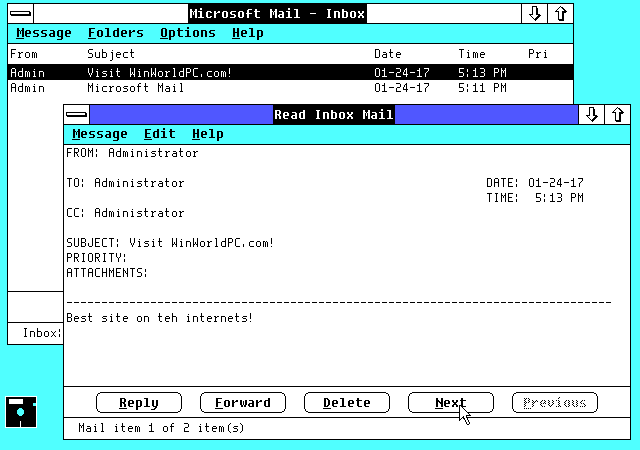Open the system menu box of Read Inbox Mail window
This screenshot has height=450, width=640.
[x=77, y=115]
